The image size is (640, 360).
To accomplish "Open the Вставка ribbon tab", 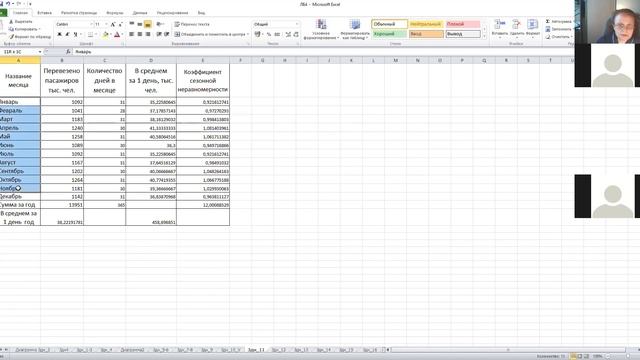I will pyautogui.click(x=44, y=13).
